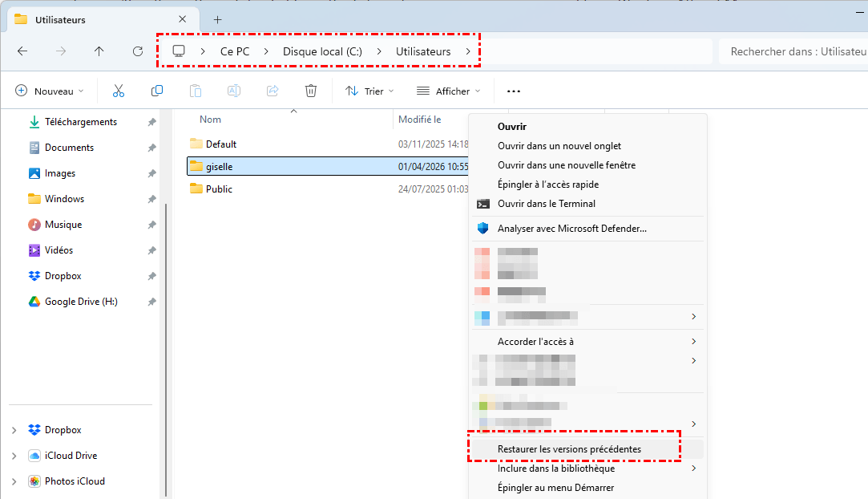Sort by the Nom column header
The width and height of the screenshot is (868, 499).
click(210, 120)
